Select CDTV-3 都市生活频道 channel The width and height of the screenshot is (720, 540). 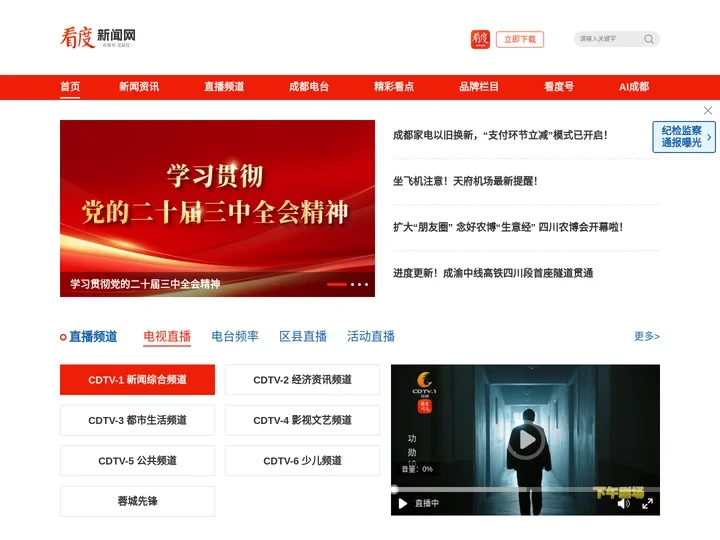click(x=137, y=420)
